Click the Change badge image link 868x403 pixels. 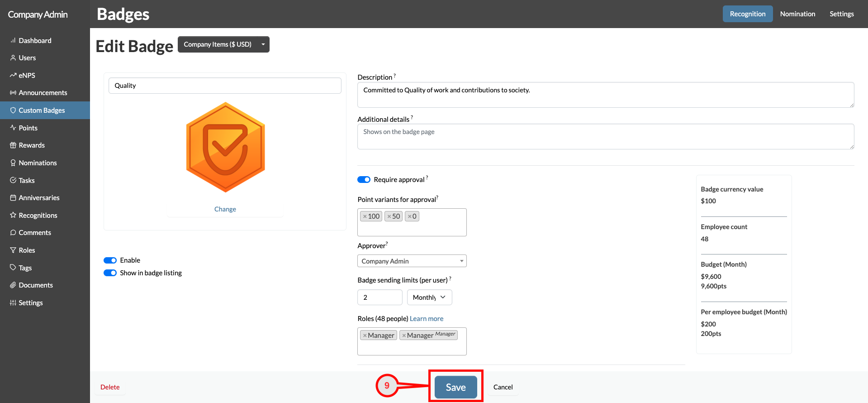tap(225, 209)
